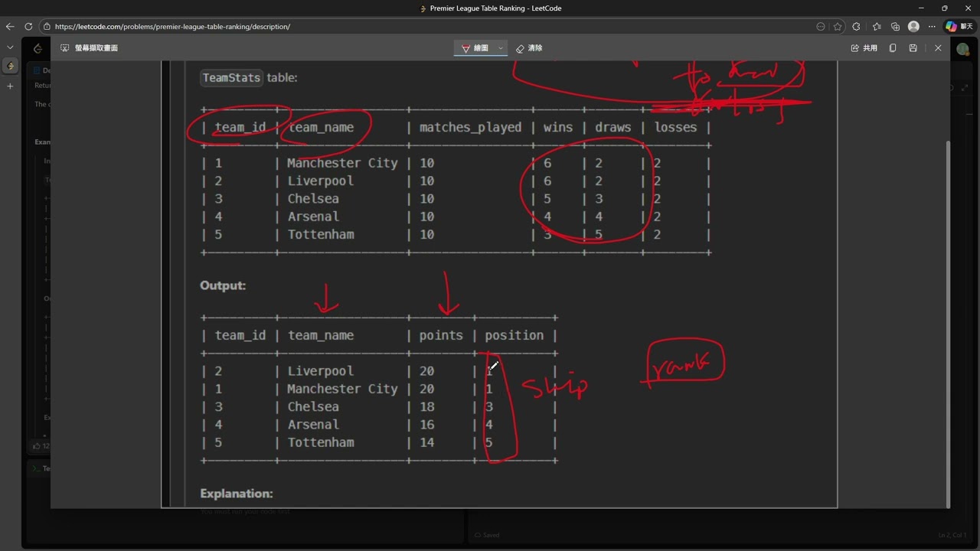Save the captured screenshot
This screenshot has width=980, height=551.
(x=913, y=48)
